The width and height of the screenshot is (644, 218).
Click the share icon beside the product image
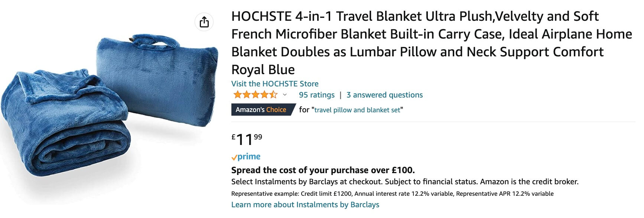[204, 22]
